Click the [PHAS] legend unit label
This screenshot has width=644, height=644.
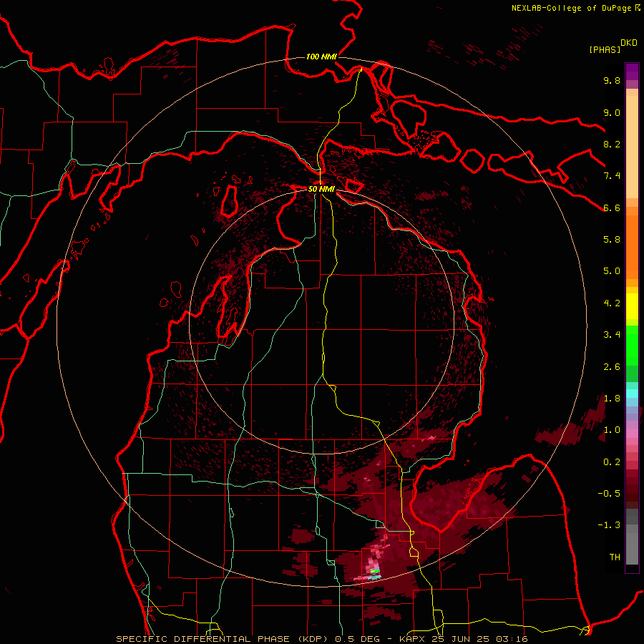pos(605,49)
